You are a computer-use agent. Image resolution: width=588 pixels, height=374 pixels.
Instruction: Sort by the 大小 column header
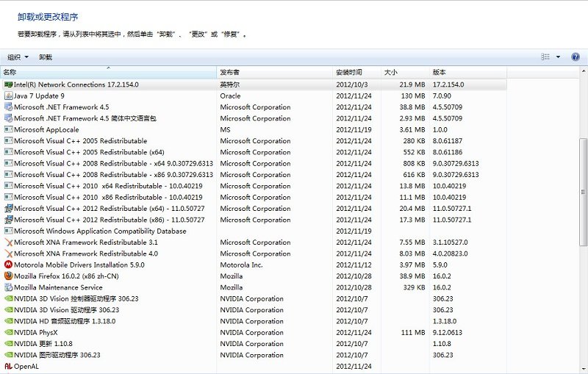pos(405,72)
